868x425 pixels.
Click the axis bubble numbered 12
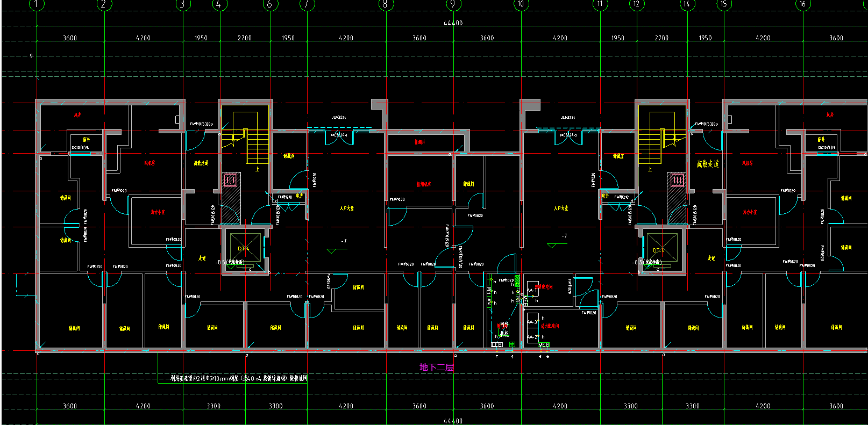coord(636,4)
